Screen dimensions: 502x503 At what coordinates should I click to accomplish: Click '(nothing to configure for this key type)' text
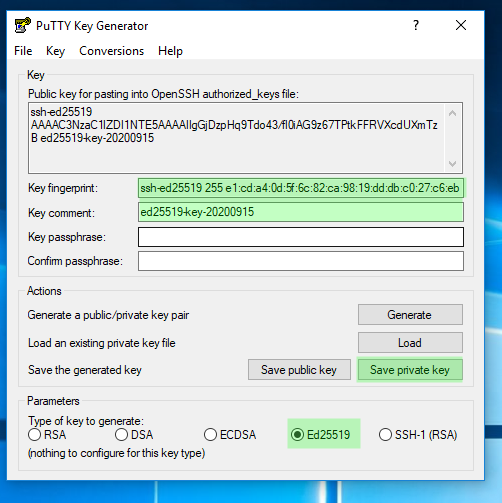(116, 453)
